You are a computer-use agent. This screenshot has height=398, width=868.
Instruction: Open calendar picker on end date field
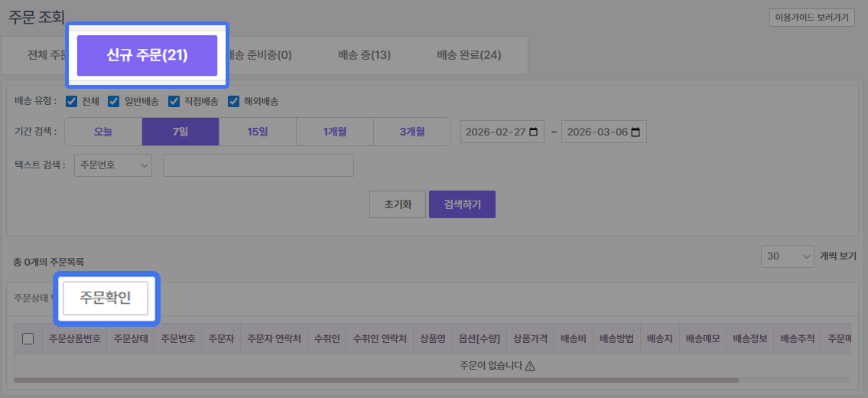point(634,132)
